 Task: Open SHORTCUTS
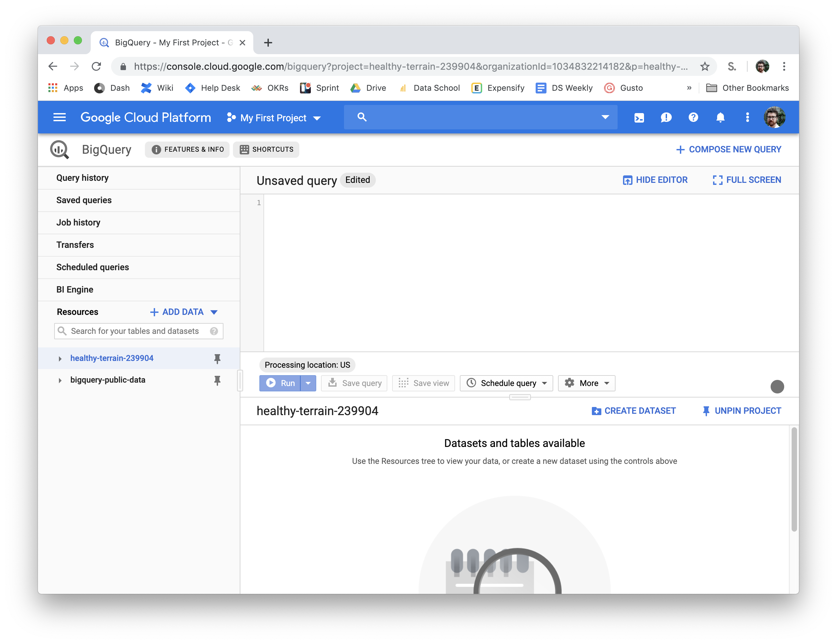[x=266, y=150]
